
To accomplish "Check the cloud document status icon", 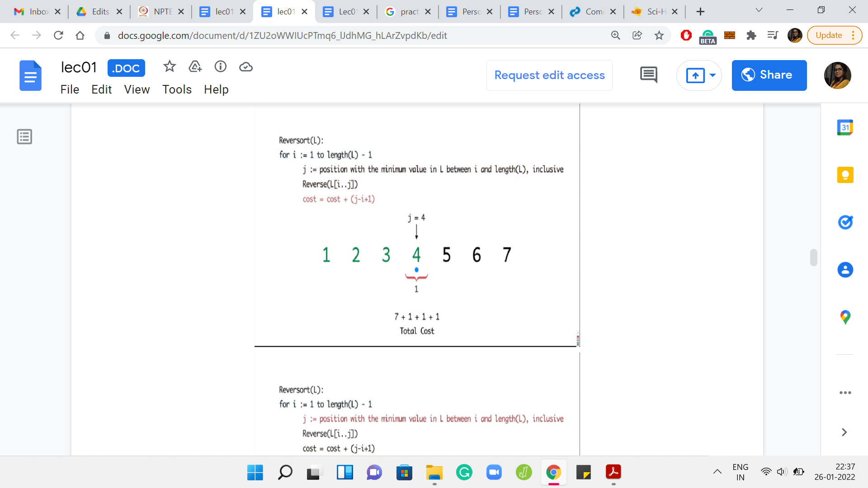I will pyautogui.click(x=245, y=67).
